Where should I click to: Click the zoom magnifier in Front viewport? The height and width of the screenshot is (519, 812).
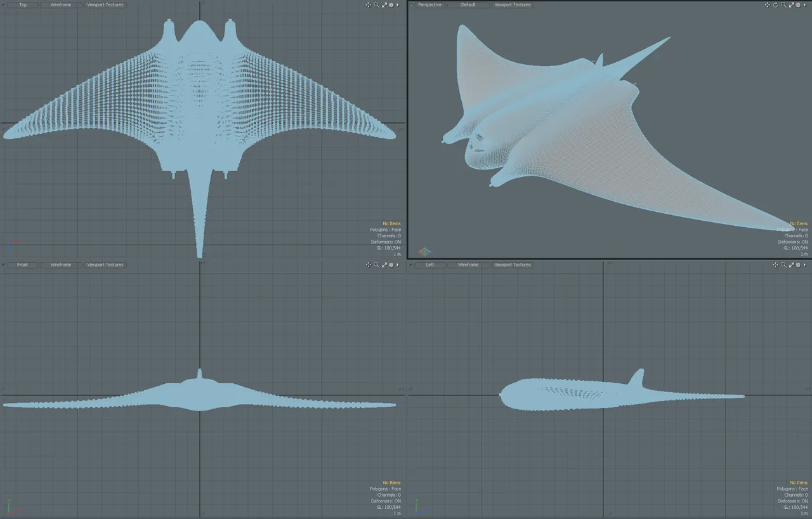tap(376, 265)
